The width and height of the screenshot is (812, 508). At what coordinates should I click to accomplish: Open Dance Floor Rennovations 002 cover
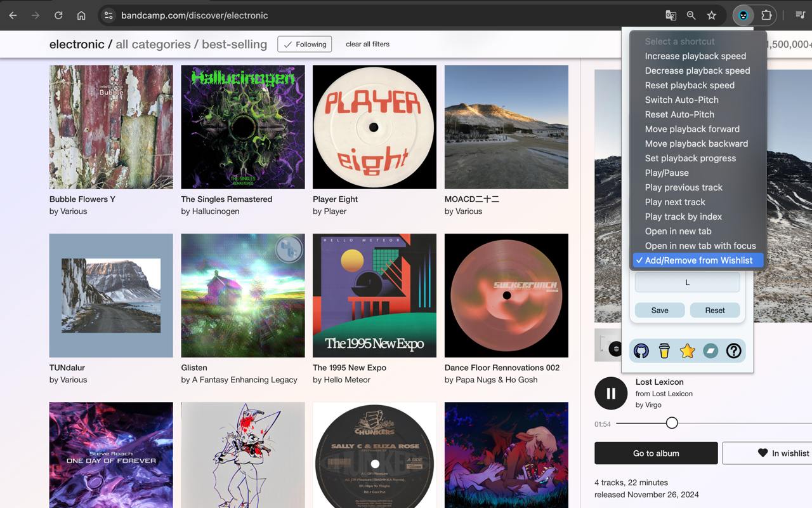(x=506, y=295)
